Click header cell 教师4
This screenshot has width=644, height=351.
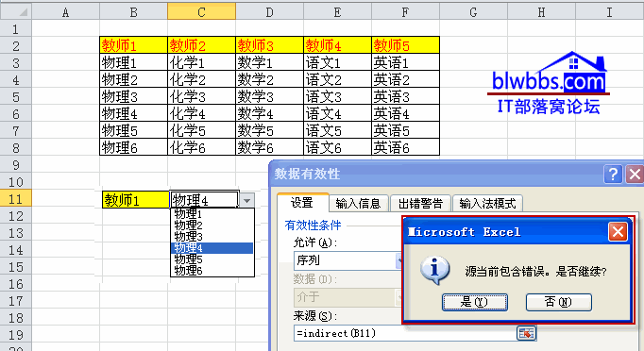[x=338, y=45]
